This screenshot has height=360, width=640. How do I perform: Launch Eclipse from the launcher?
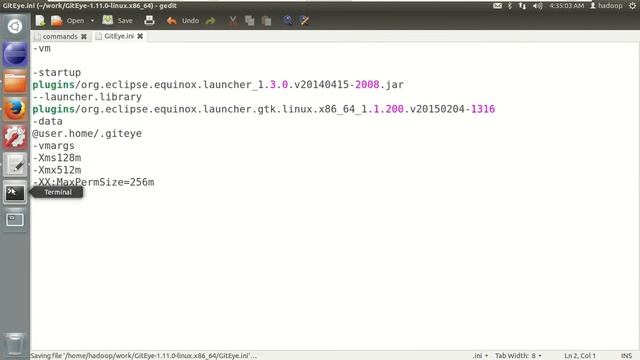(x=15, y=54)
